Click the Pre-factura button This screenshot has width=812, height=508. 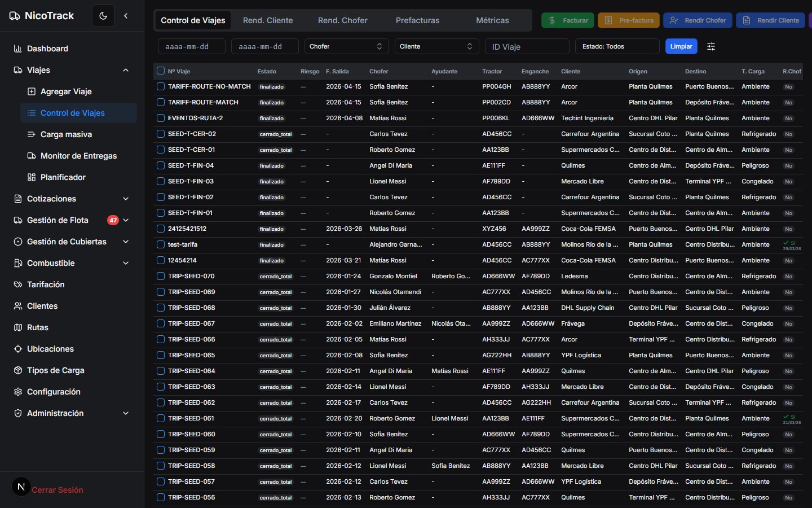(629, 20)
